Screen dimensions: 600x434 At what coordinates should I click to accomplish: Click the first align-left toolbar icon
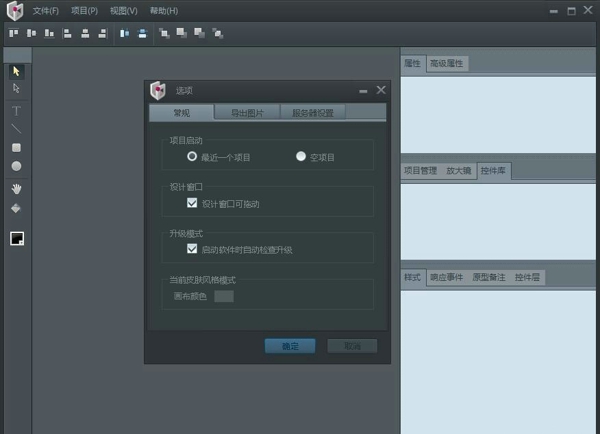pos(14,33)
